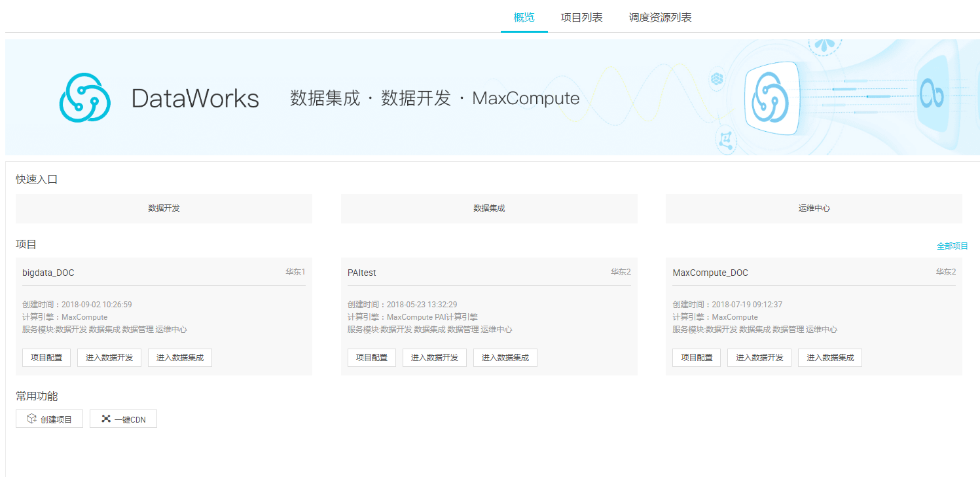Image resolution: width=980 pixels, height=477 pixels.
Task: Open the 运维中心 quick entry
Action: [x=814, y=208]
